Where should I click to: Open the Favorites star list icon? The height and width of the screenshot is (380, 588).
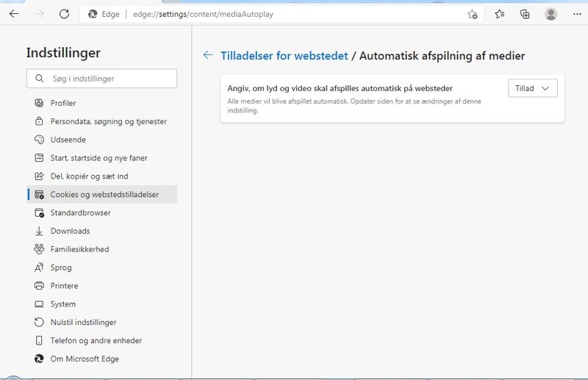point(500,14)
